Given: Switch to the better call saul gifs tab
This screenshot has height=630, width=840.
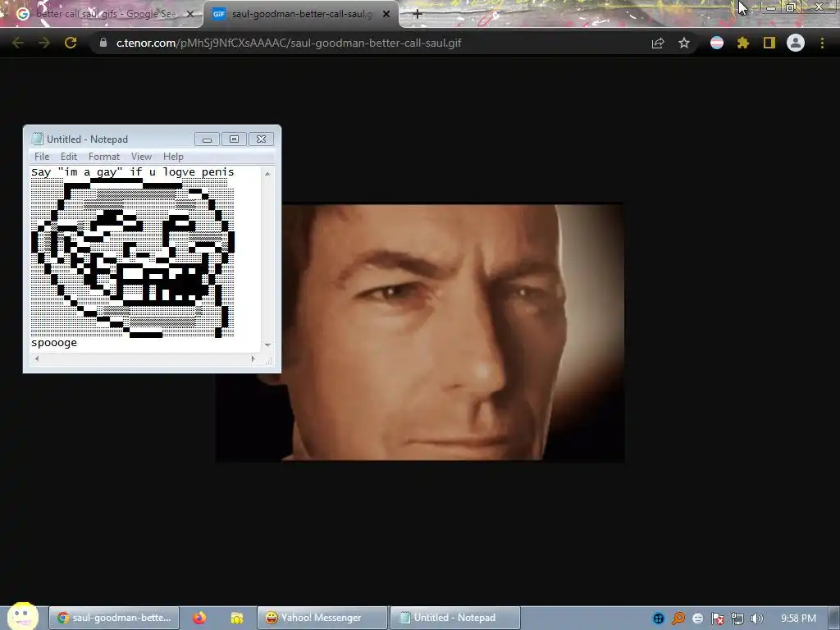Looking at the screenshot, I should pos(102,14).
